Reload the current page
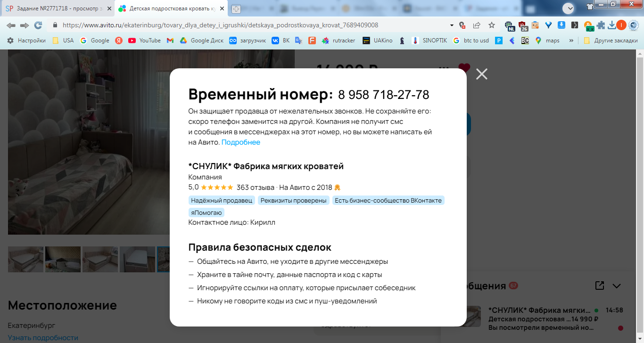644x343 pixels. point(38,25)
